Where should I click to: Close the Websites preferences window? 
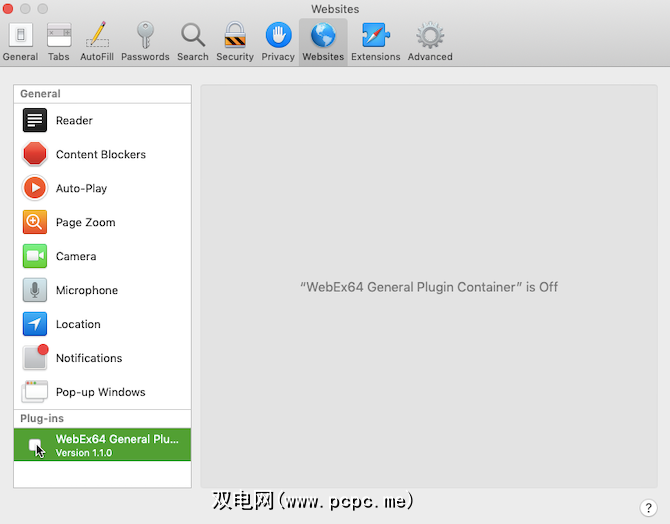point(8,9)
